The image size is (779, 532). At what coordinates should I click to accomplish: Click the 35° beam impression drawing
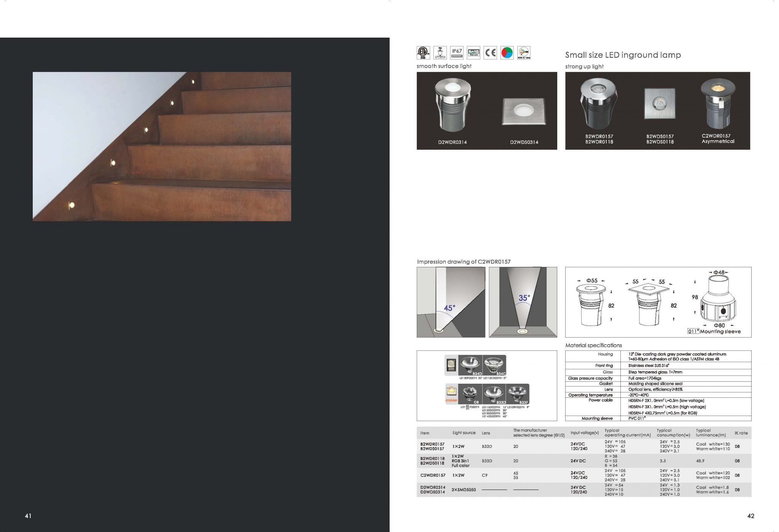[523, 302]
